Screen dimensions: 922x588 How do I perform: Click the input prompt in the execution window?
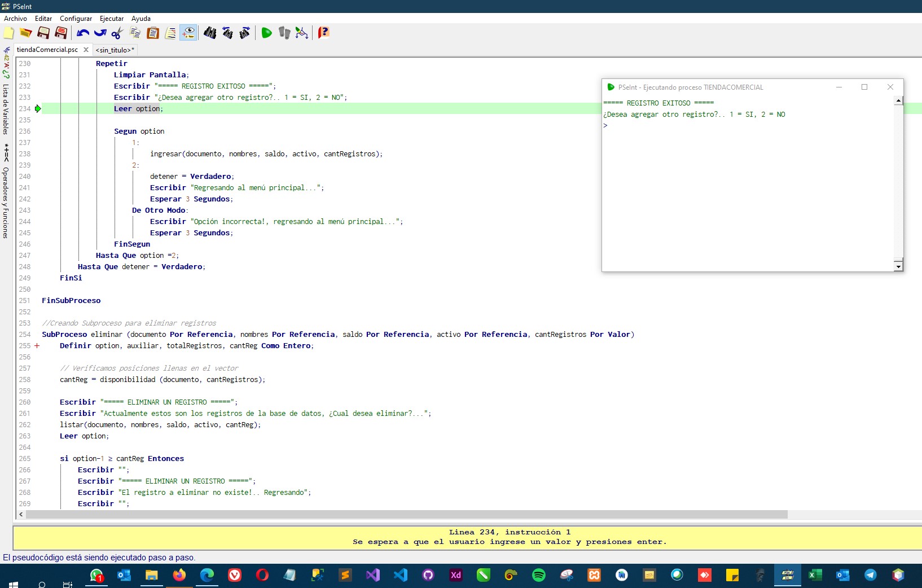pos(605,125)
